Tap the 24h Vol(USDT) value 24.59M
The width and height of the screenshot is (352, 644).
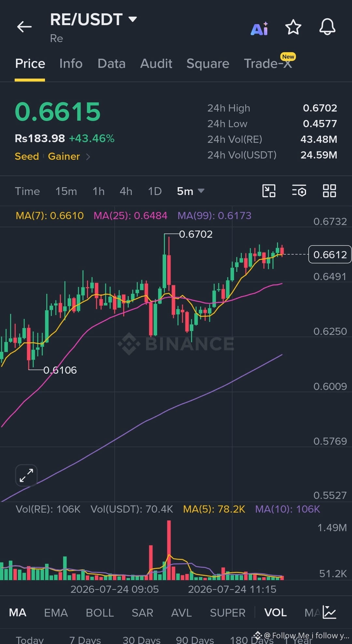coord(319,155)
